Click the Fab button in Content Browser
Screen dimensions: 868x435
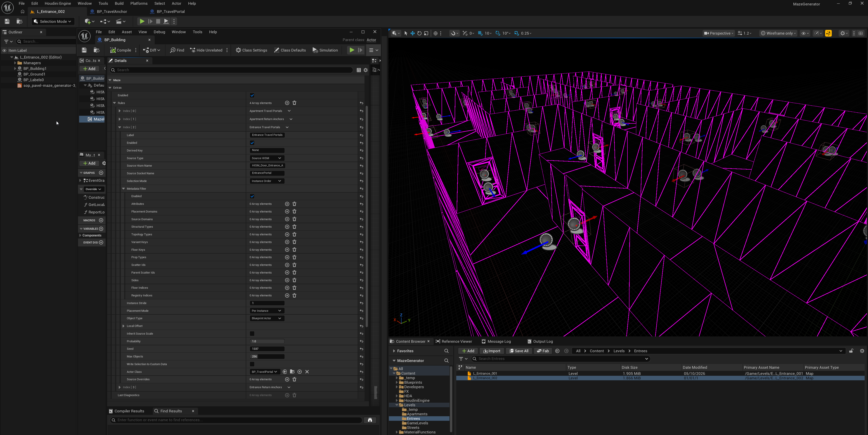(543, 351)
